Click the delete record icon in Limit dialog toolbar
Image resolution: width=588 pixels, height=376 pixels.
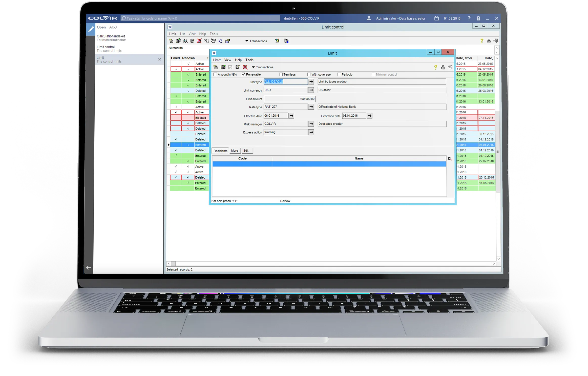[x=245, y=67]
